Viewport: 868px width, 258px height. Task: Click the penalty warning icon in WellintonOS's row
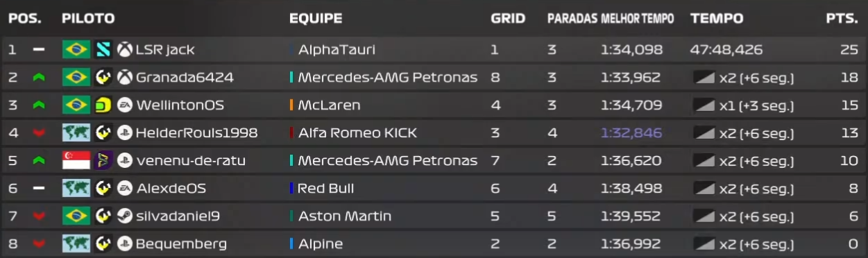[x=704, y=105]
